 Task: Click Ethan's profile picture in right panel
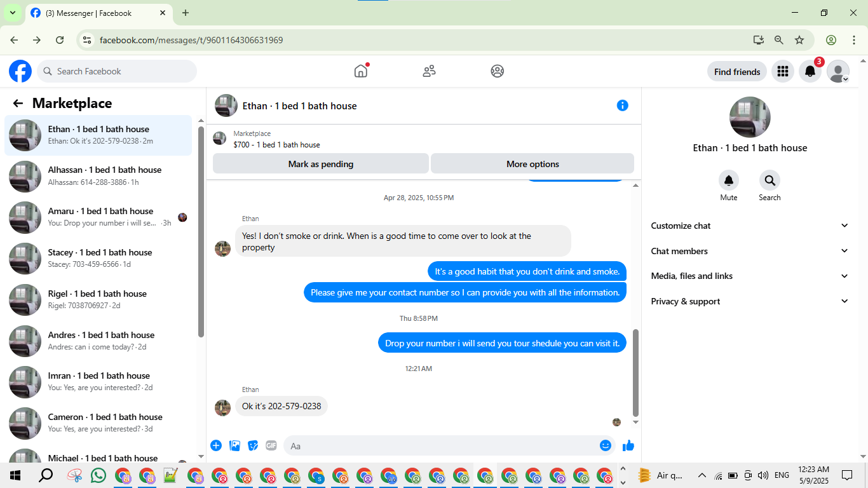[x=750, y=118]
